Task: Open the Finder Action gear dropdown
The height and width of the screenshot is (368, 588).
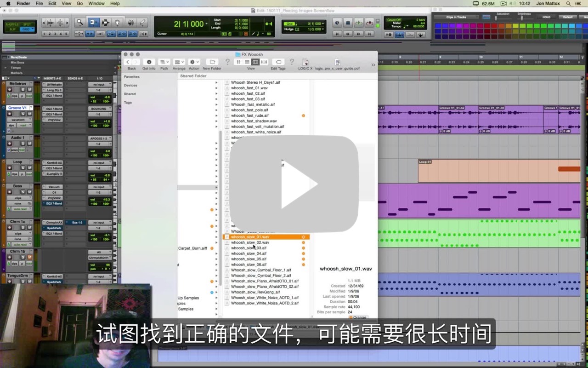Action: [194, 62]
